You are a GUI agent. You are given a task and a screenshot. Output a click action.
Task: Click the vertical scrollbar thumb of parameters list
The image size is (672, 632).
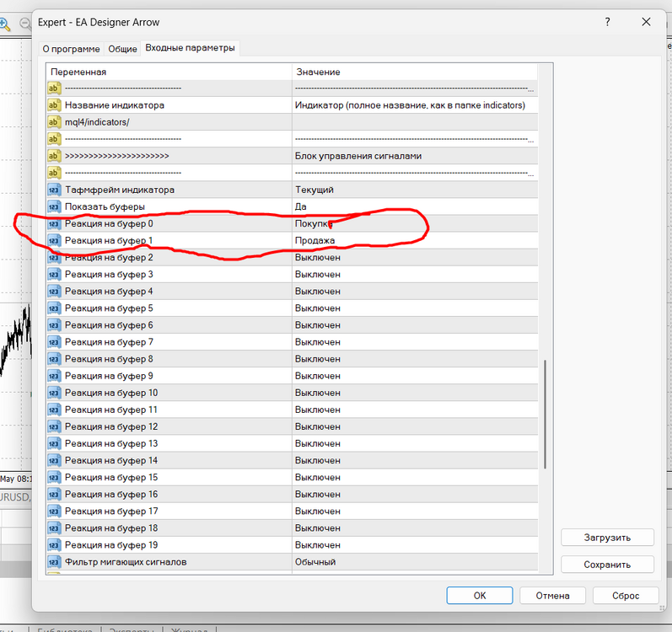[x=546, y=414]
